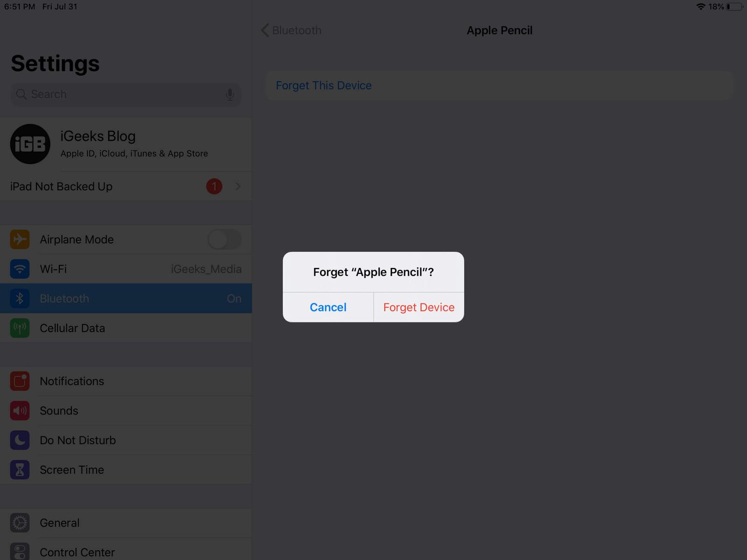Click the Screen Time hourglass icon
The image size is (747, 560).
(20, 470)
